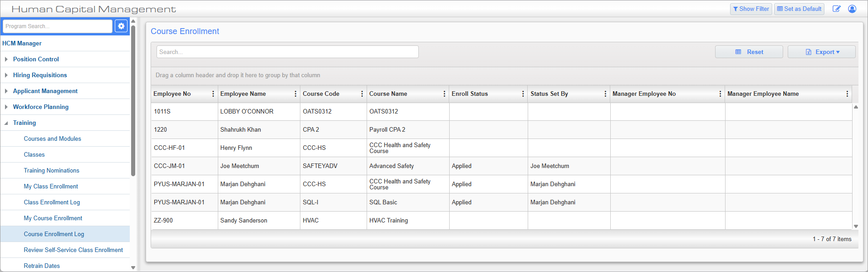This screenshot has height=272, width=868.
Task: Open the edit page pencil icon
Action: coord(837,9)
